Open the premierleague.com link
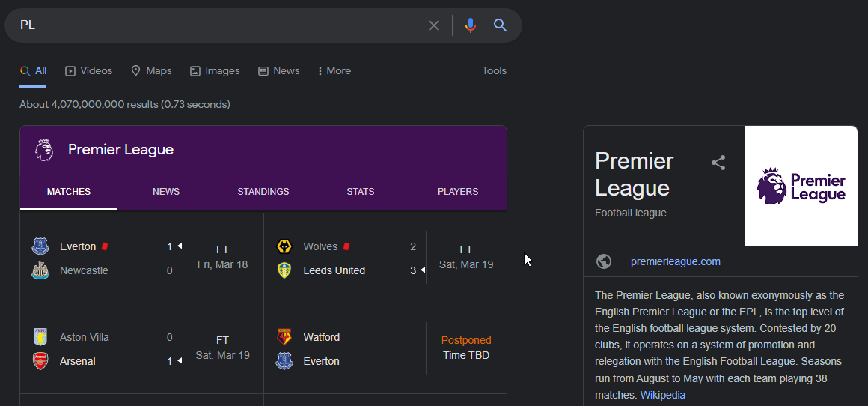This screenshot has height=406, width=868. (675, 261)
